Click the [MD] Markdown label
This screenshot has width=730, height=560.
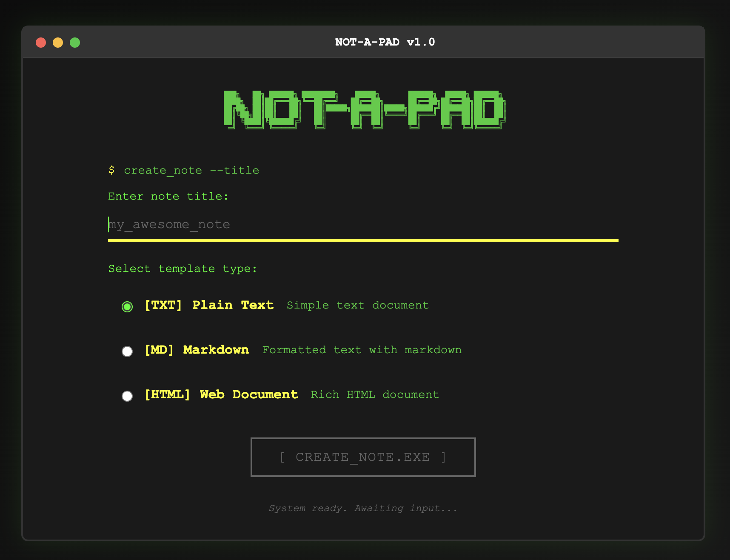pyautogui.click(x=197, y=350)
